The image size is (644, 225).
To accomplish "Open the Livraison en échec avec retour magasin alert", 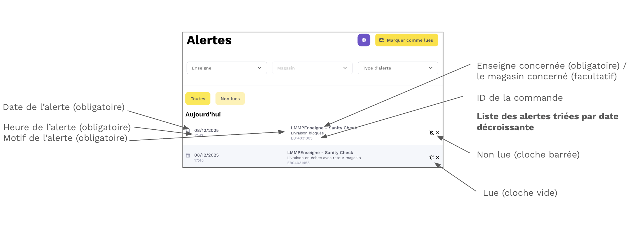I will 324,158.
